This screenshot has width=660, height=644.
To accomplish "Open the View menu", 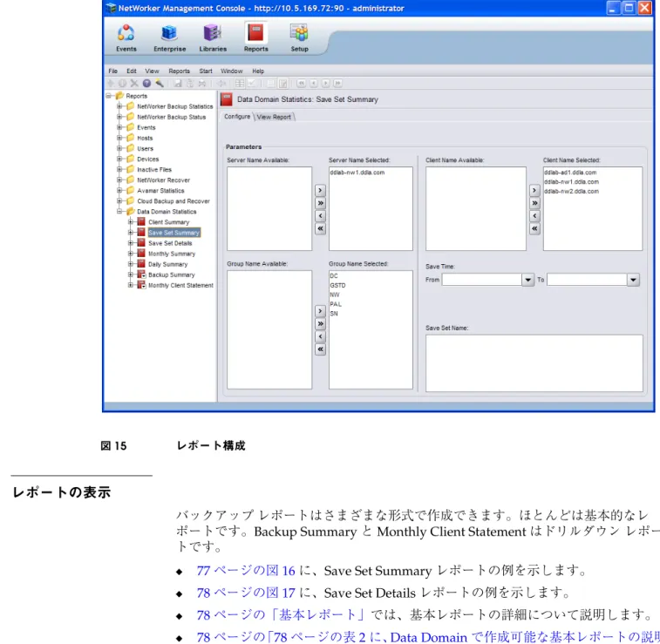I will click(x=152, y=71).
